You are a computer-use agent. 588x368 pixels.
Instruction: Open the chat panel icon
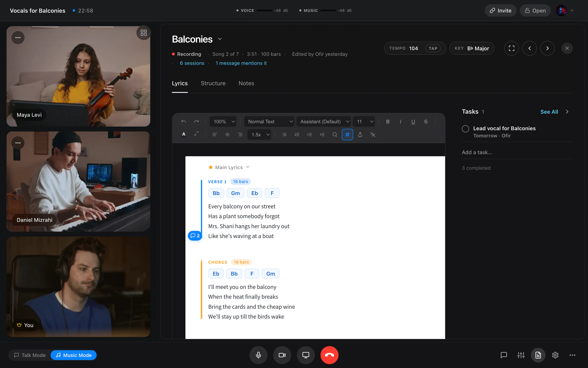click(x=504, y=355)
